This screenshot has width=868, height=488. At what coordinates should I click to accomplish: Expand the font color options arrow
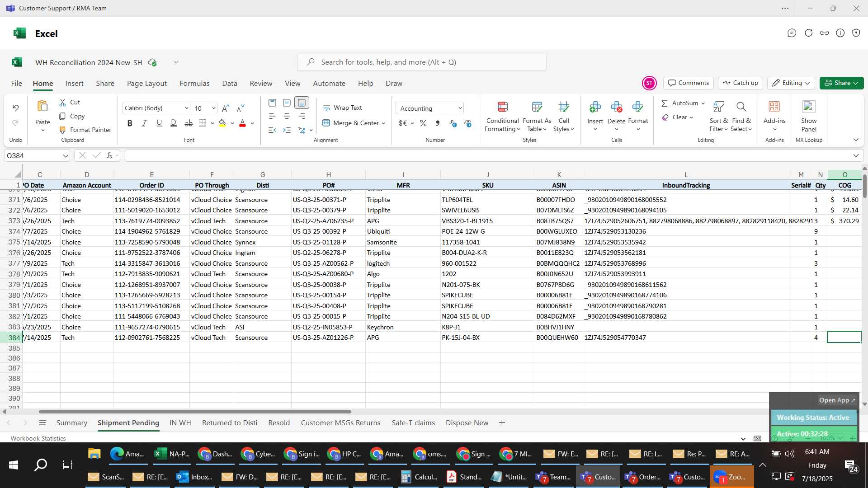[252, 123]
